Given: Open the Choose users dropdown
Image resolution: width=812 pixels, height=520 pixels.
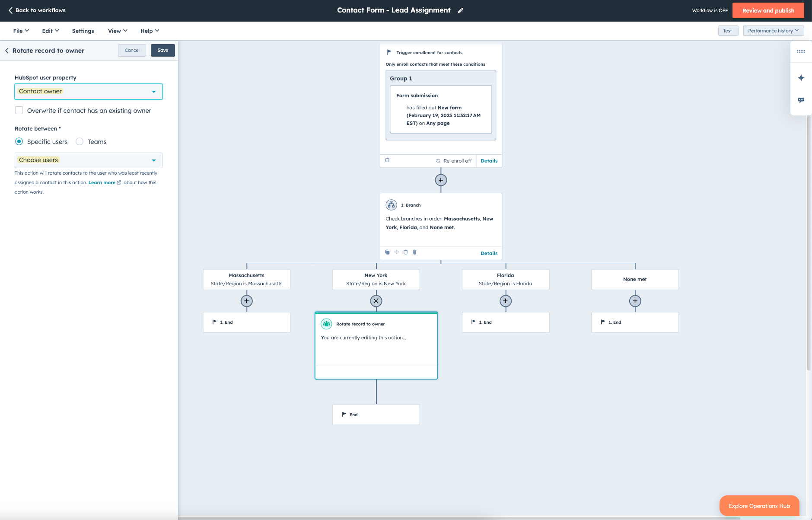Looking at the screenshot, I should click(x=89, y=160).
